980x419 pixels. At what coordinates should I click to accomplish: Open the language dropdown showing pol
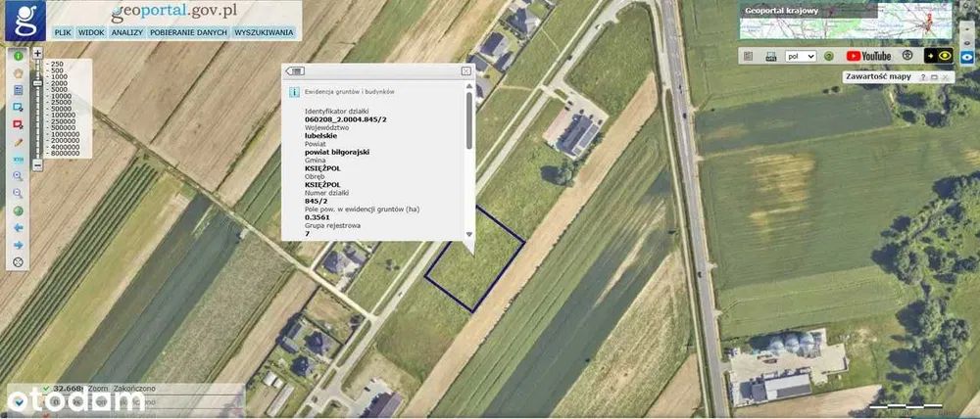pyautogui.click(x=800, y=57)
